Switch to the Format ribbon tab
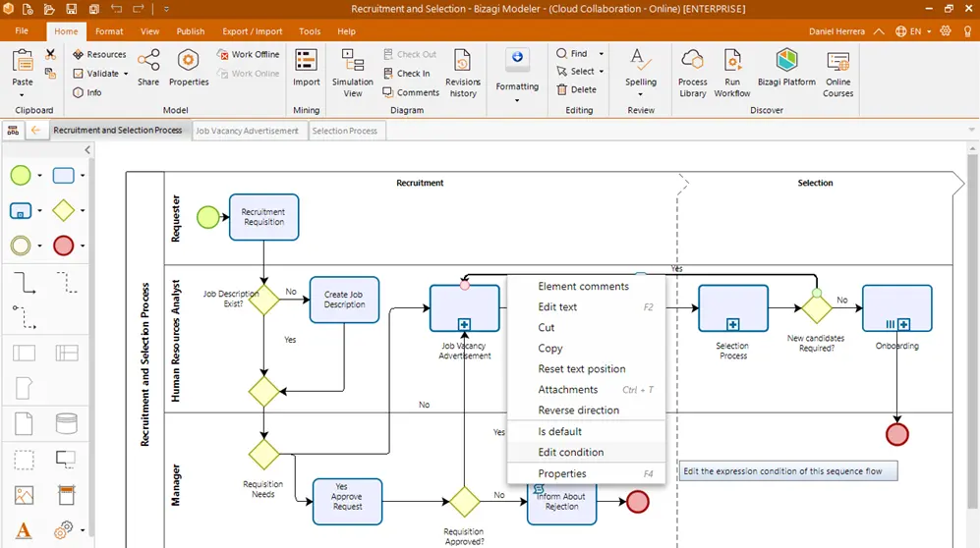The width and height of the screenshot is (980, 548). [109, 31]
